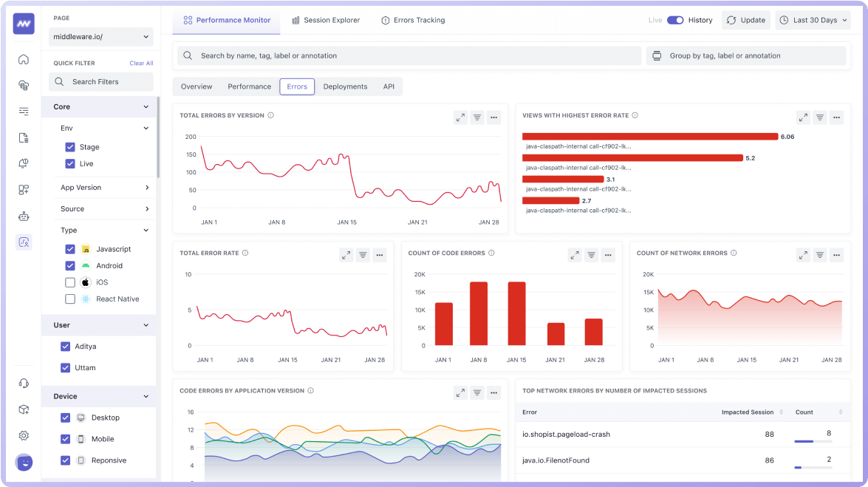Toggle the Live/History switch

[x=675, y=20]
